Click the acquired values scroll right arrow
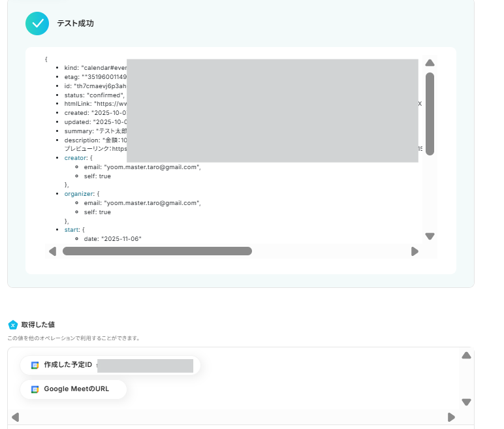This screenshot has width=504, height=429. (451, 417)
